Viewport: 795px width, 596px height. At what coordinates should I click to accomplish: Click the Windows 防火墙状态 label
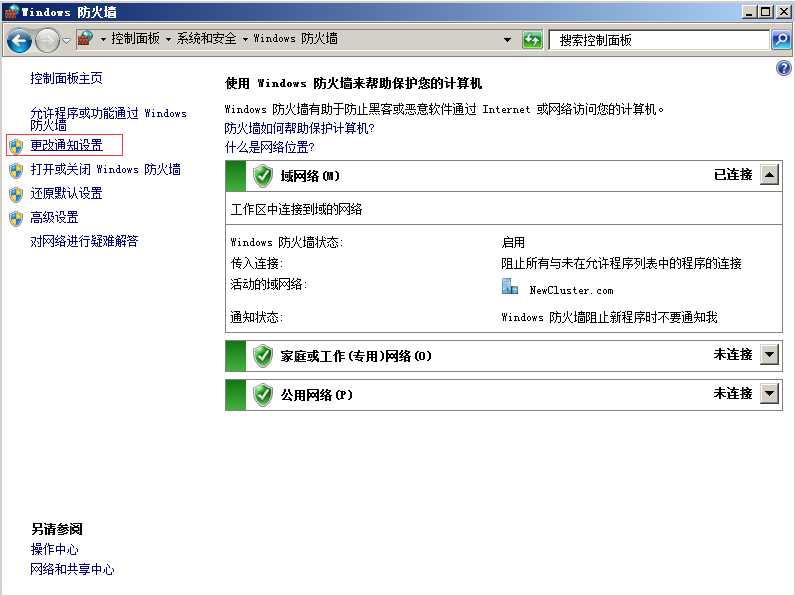(287, 242)
